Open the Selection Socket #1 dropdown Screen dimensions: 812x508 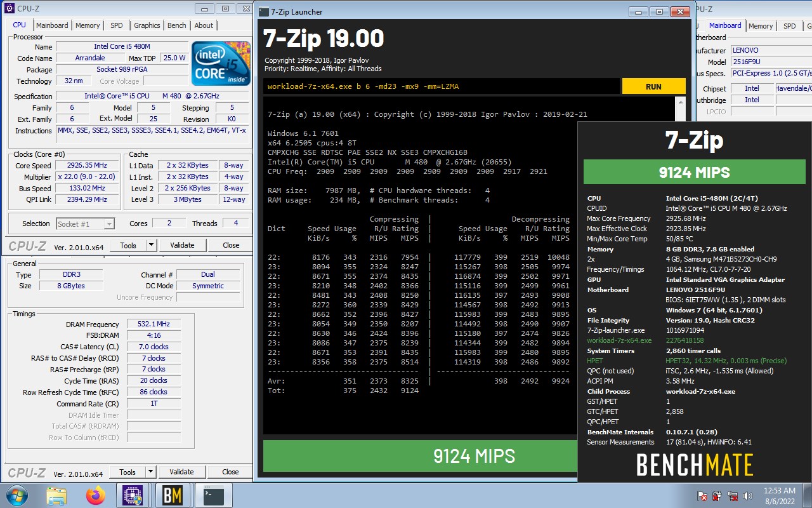pyautogui.click(x=85, y=224)
